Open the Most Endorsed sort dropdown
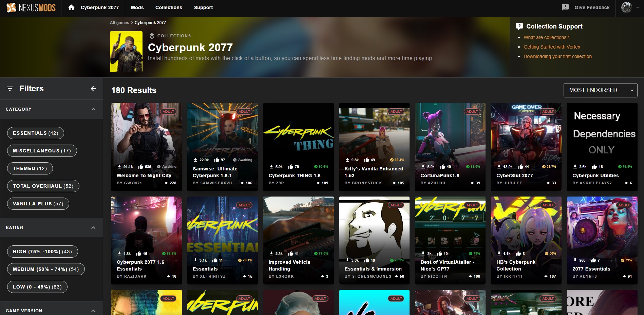The height and width of the screenshot is (315, 644). 601,90
